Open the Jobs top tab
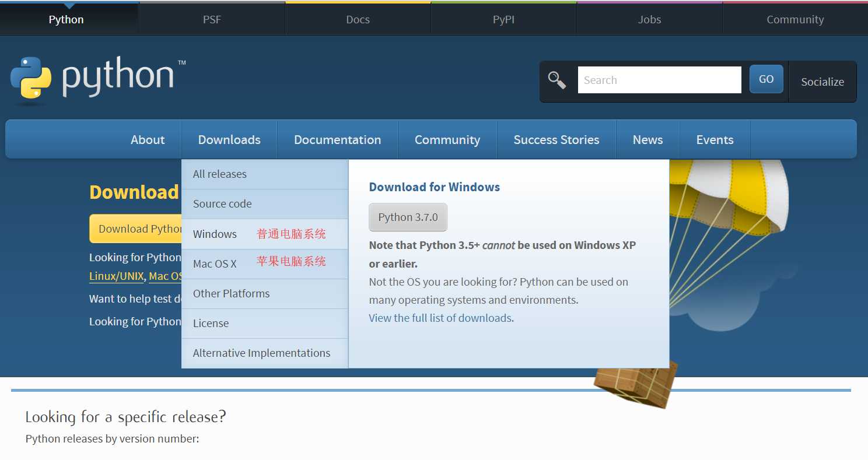The image size is (868, 460). coord(649,19)
